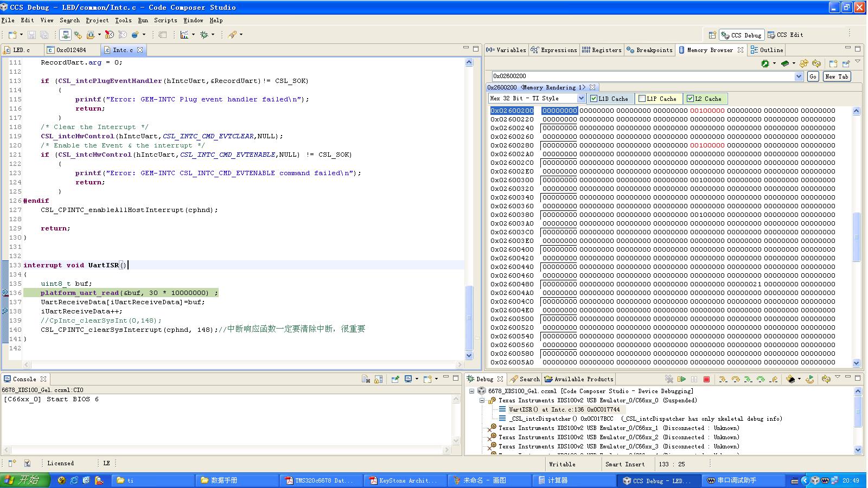Click the Step Into debug icon
The image size is (868, 488).
pos(723,379)
